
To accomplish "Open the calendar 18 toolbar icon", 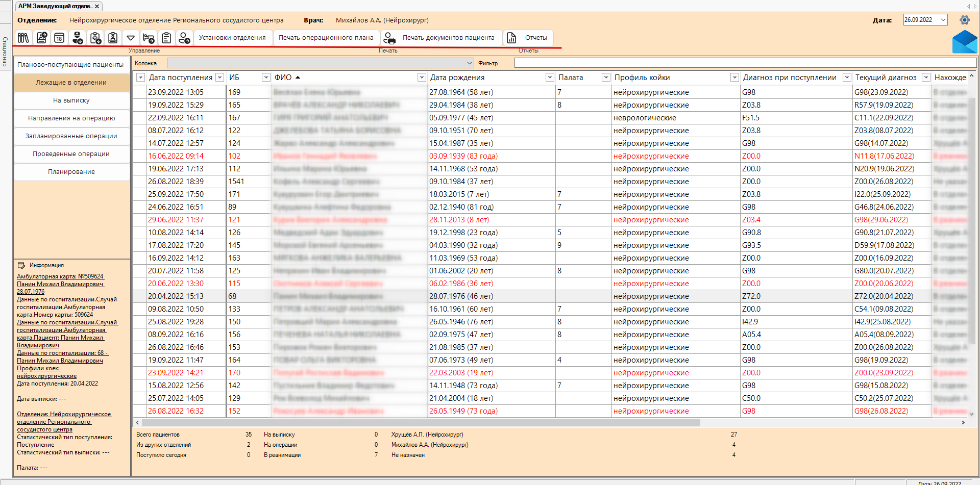I will pos(59,38).
